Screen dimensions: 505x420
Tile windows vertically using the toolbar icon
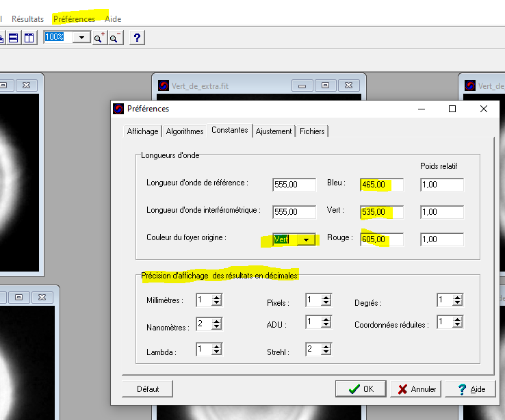[x=29, y=38]
